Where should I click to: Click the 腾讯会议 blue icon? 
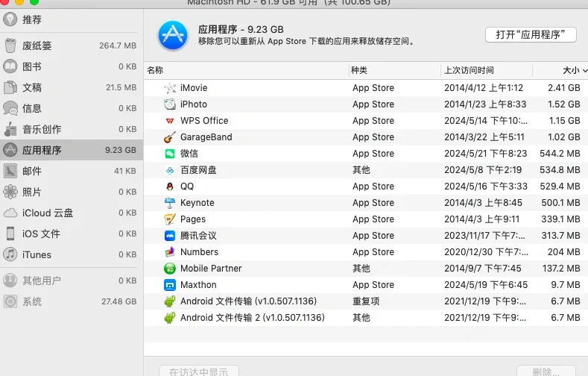[x=170, y=236]
